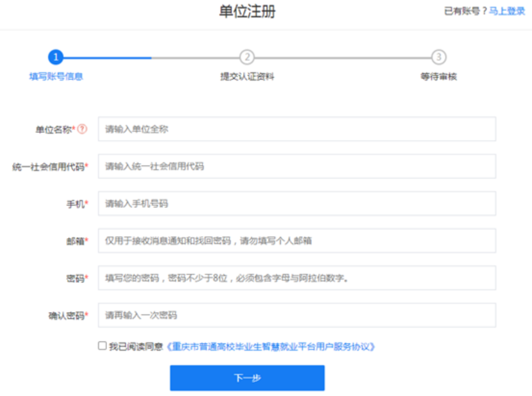Select the 提交认证资料 step label
Screen dimensions: 532x396
pos(247,76)
